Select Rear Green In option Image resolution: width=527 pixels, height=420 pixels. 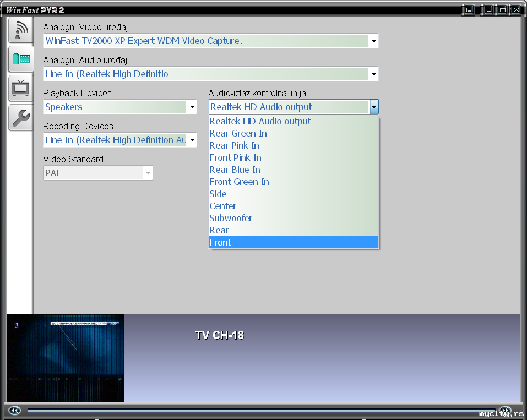pos(294,133)
